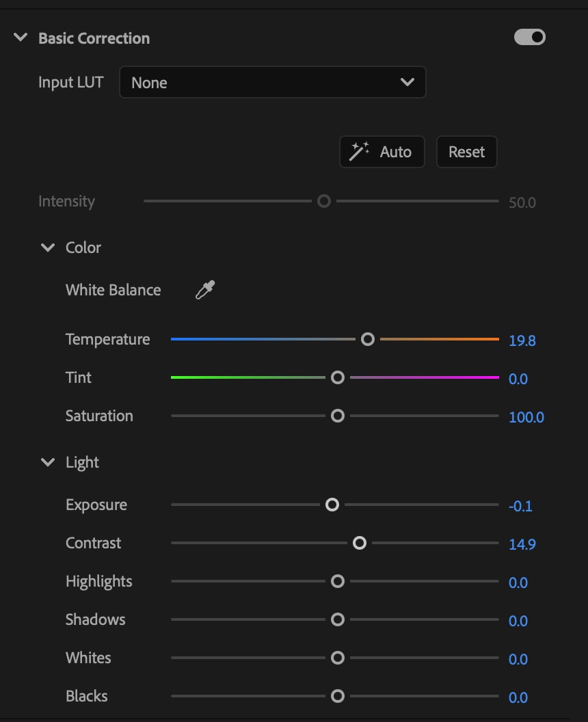Click the Shadows slider handle

pos(338,619)
